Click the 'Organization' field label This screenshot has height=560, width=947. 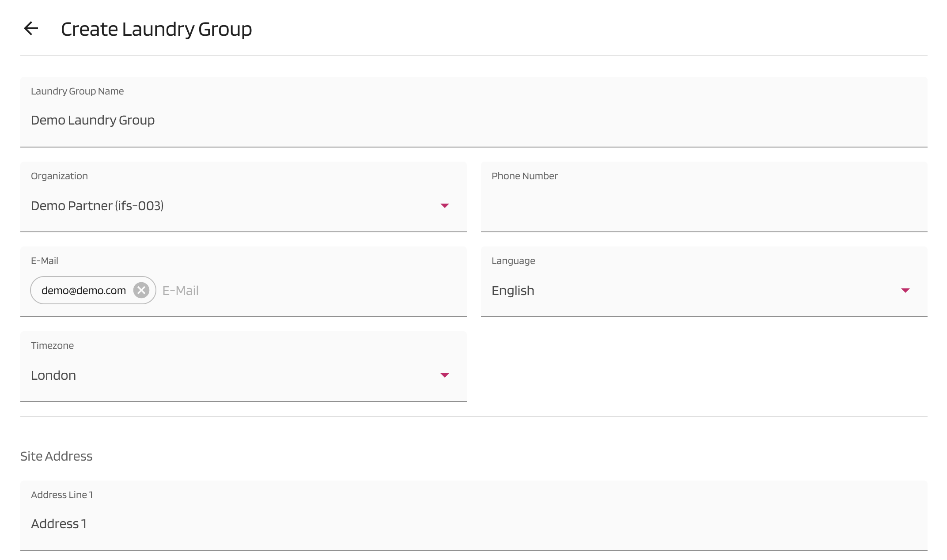tap(59, 176)
